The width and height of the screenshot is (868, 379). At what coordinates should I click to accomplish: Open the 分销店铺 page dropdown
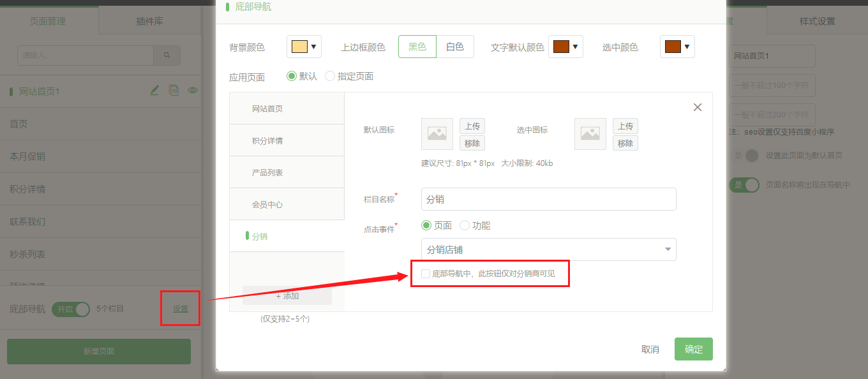point(548,249)
